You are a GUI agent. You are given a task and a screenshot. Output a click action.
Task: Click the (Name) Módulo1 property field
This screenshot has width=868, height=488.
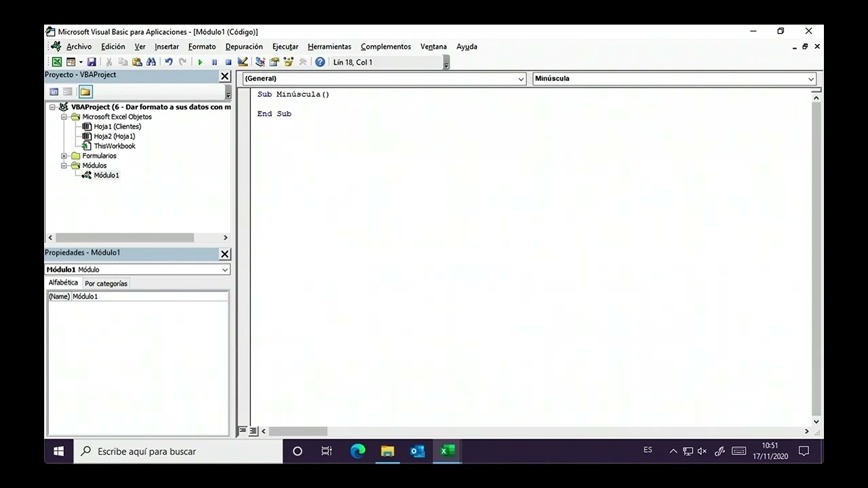click(138, 296)
